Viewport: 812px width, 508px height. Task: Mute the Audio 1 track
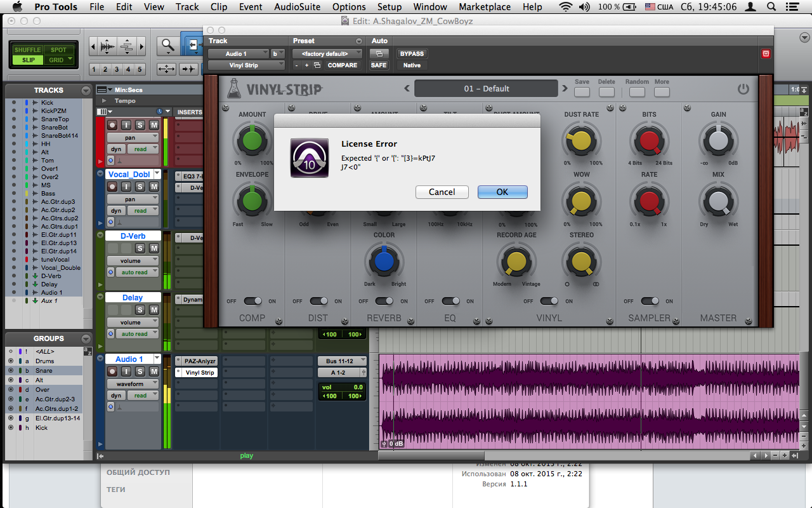tap(154, 372)
